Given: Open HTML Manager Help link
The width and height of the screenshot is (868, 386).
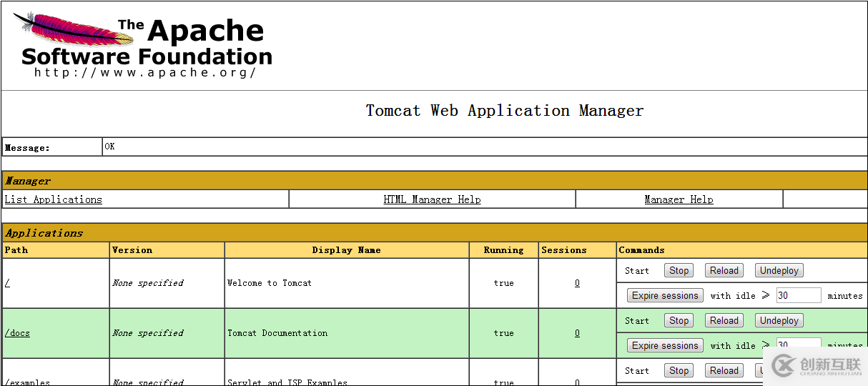Looking at the screenshot, I should point(432,199).
